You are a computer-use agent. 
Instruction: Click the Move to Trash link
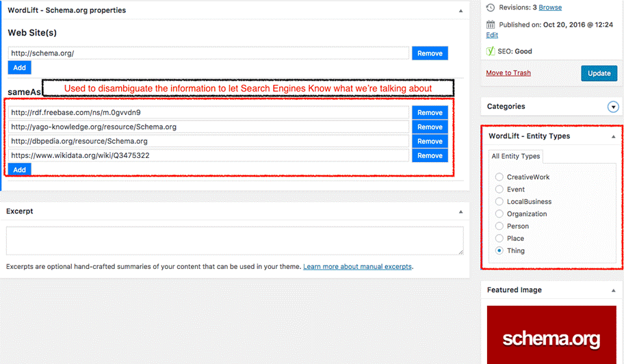click(508, 73)
